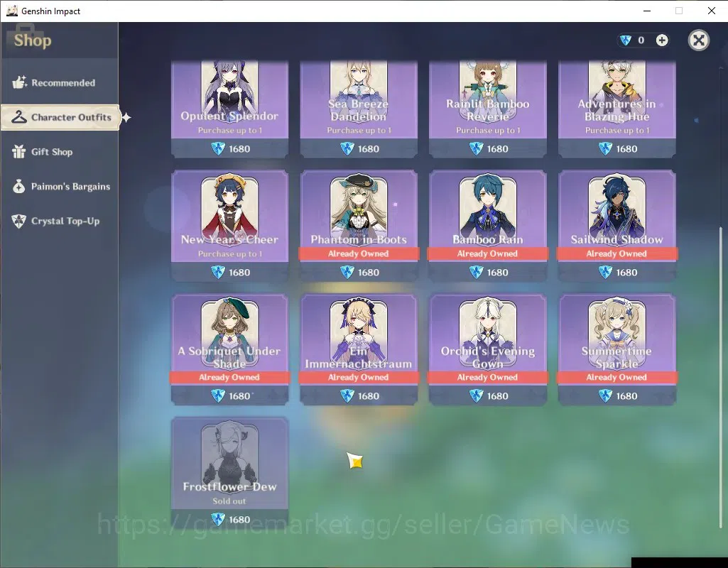
Task: Click the Genesis Crystal balance icon at top
Action: click(626, 40)
